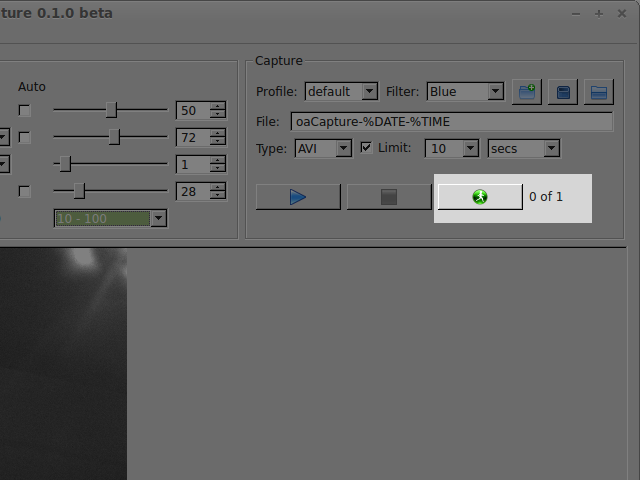Toggle Auto checkbox beside value 28
Viewport: 640px width, 480px height.
pyautogui.click(x=24, y=191)
